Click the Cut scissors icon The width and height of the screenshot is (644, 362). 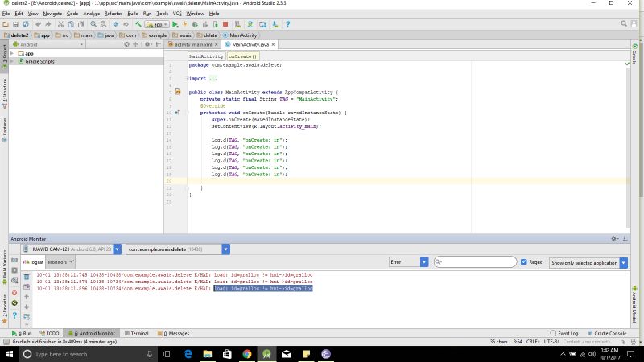pyautogui.click(x=60, y=24)
